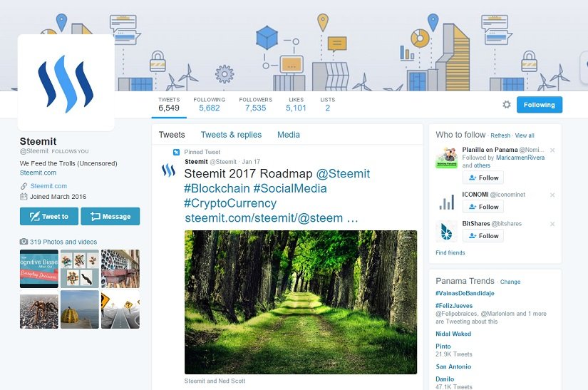Viewport: 588px width, 390px height.
Task: Toggle the Following button
Action: [x=540, y=105]
